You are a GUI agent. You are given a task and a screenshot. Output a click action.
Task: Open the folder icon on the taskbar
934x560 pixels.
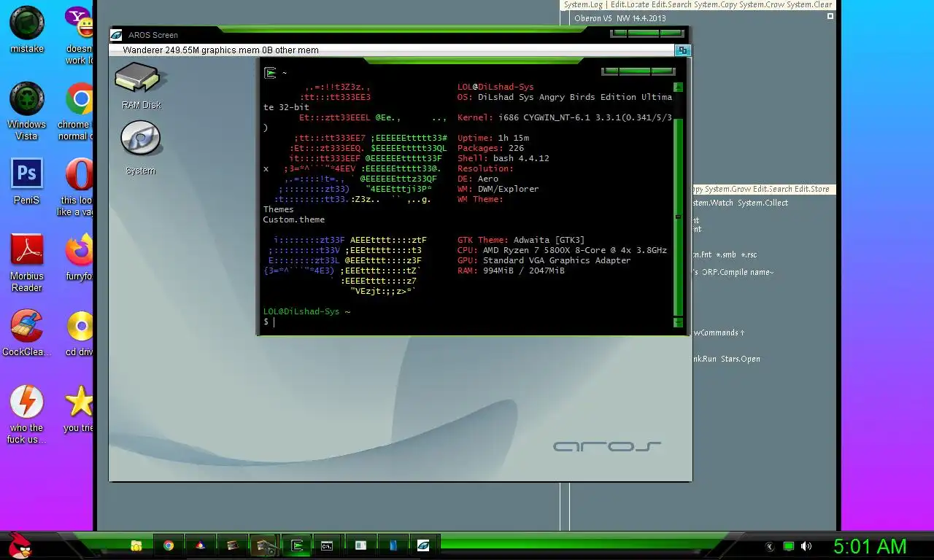coord(136,545)
